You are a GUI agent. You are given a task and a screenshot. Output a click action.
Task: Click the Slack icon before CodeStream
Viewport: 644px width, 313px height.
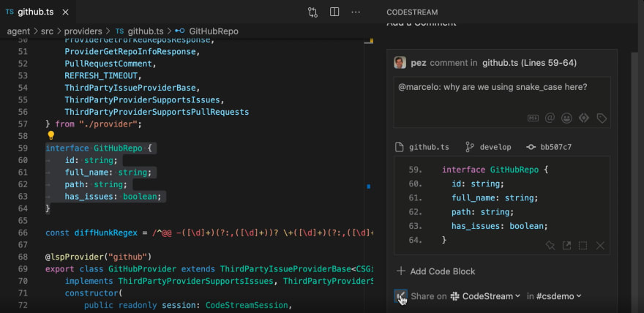pos(454,295)
